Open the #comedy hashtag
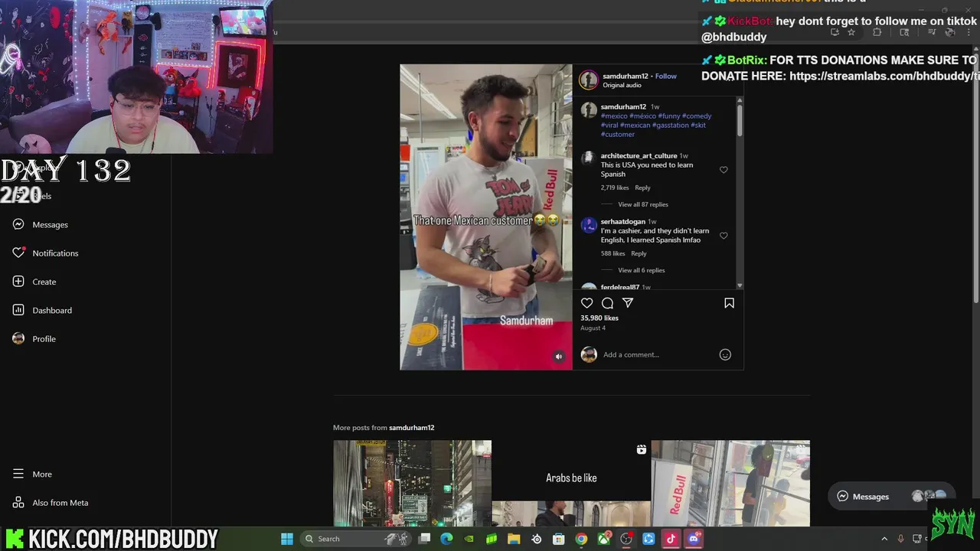The image size is (980, 551). [697, 116]
